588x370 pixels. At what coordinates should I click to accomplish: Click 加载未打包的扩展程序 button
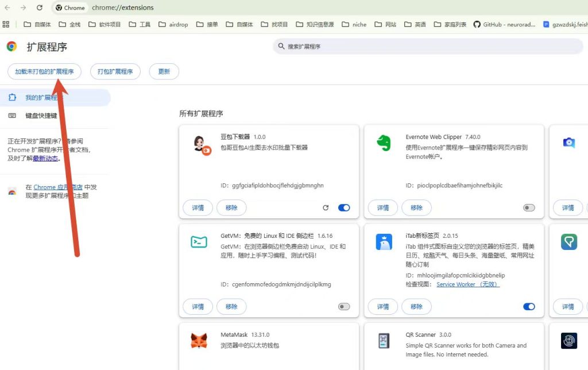click(x=44, y=71)
